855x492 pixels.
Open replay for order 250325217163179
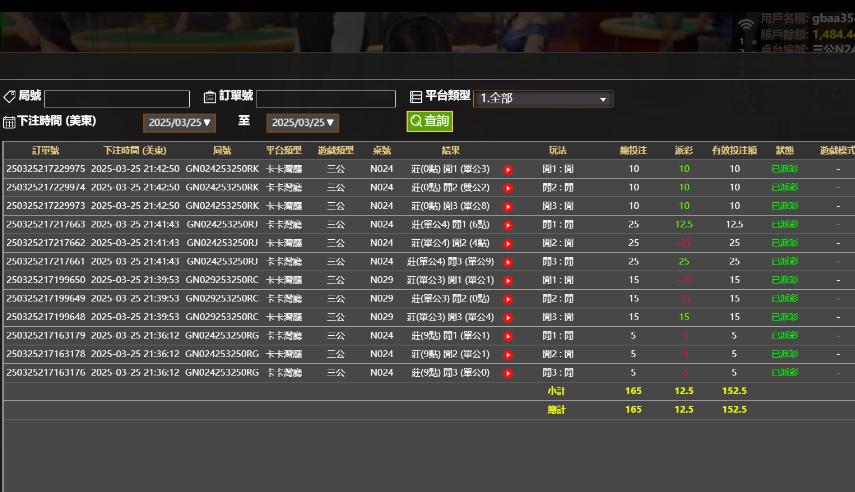coord(508,336)
